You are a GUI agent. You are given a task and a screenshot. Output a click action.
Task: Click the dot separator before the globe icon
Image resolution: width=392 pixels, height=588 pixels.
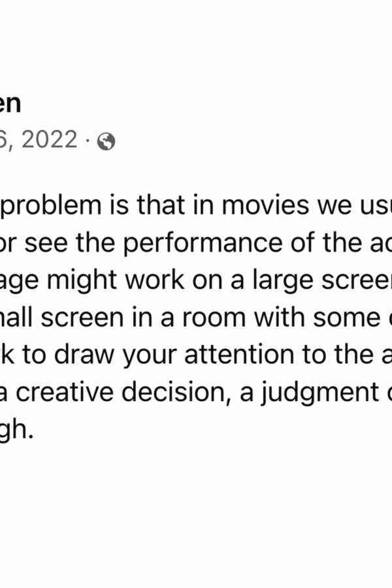click(88, 141)
